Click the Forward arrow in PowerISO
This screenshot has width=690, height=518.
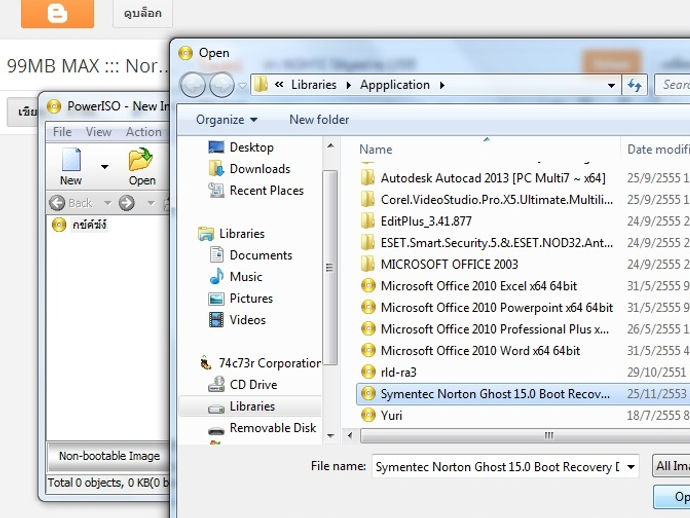click(127, 203)
